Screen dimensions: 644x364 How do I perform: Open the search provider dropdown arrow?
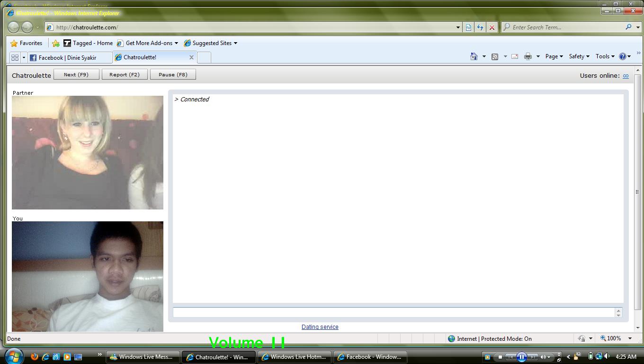(x=638, y=27)
